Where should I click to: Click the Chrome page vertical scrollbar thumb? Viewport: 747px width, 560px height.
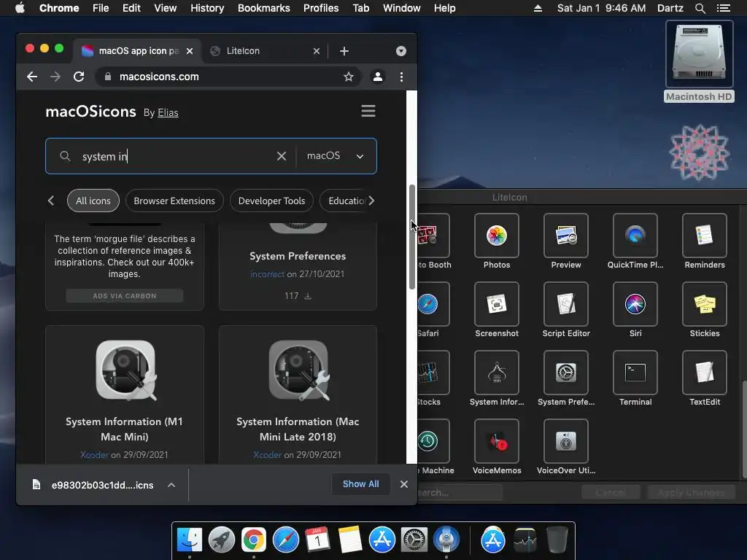(x=412, y=237)
